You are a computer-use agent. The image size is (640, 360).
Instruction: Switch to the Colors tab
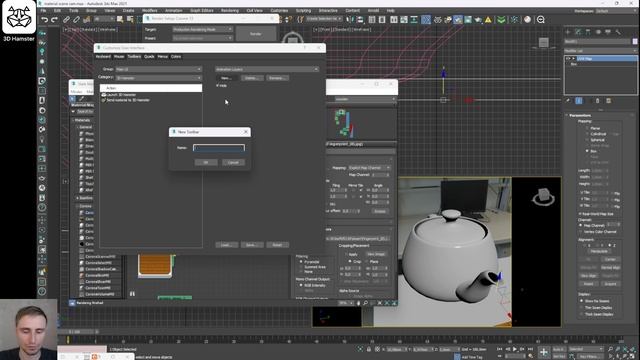pos(176,57)
